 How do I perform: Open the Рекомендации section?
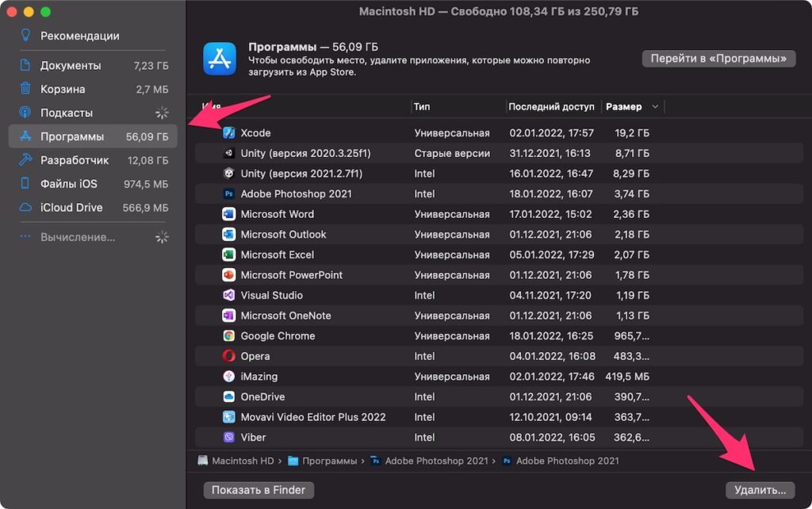tap(80, 36)
